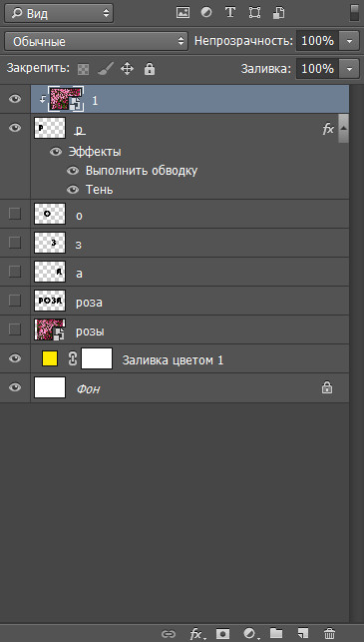Click the lock icon on Фон layer
Viewport: 364px width, 642px height.
coord(327,387)
